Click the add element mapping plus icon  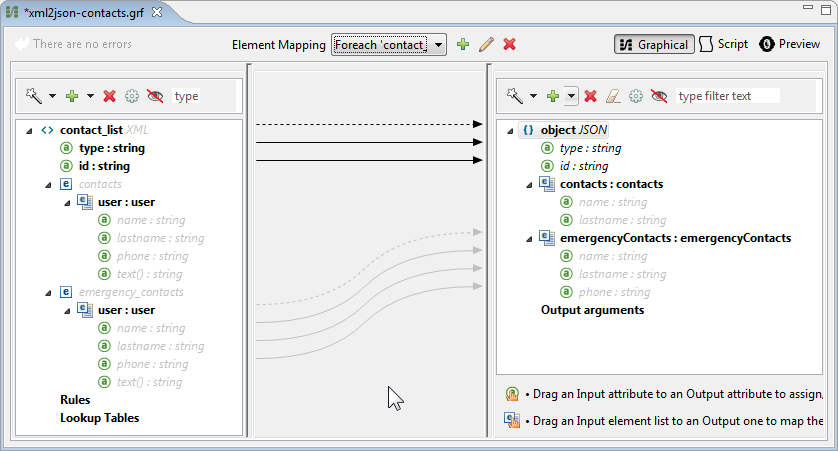point(462,44)
